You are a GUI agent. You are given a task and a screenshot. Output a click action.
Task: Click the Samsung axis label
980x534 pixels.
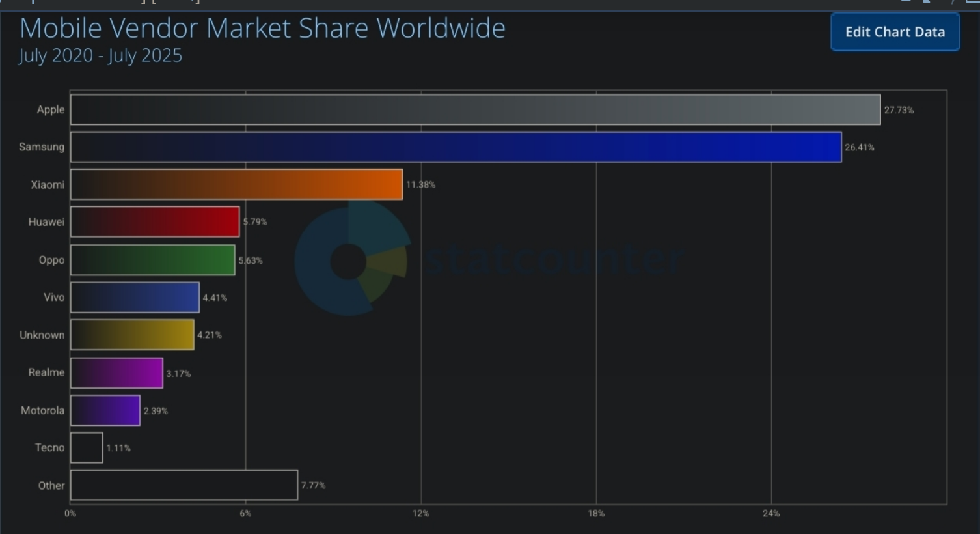(42, 147)
